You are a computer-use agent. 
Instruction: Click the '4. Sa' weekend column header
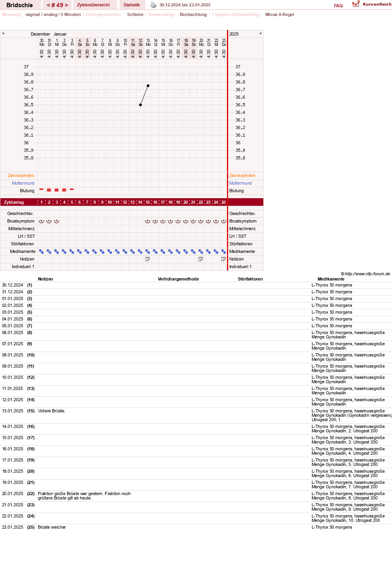(80, 42)
